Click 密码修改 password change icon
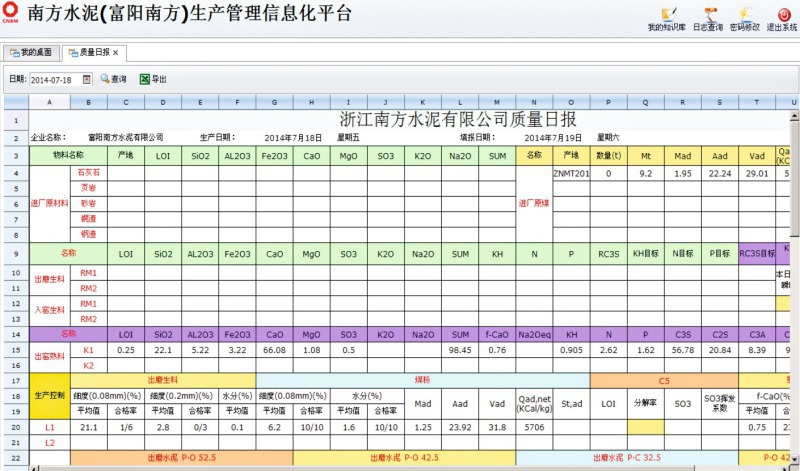Screen dimensions: 800x471 coord(744,18)
